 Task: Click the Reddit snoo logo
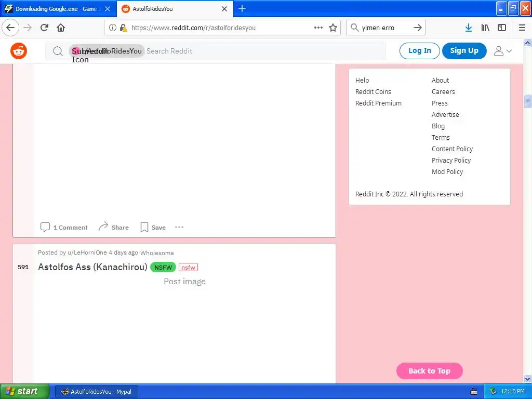19,51
